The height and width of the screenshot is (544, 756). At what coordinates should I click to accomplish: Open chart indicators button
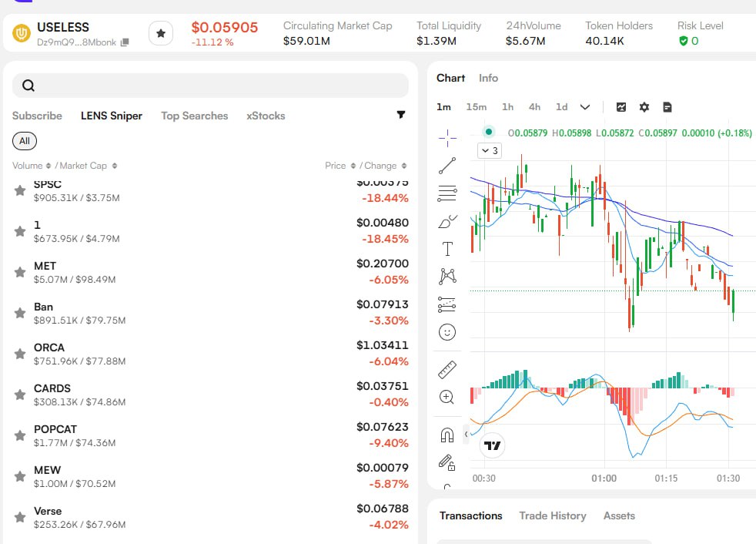click(x=621, y=107)
